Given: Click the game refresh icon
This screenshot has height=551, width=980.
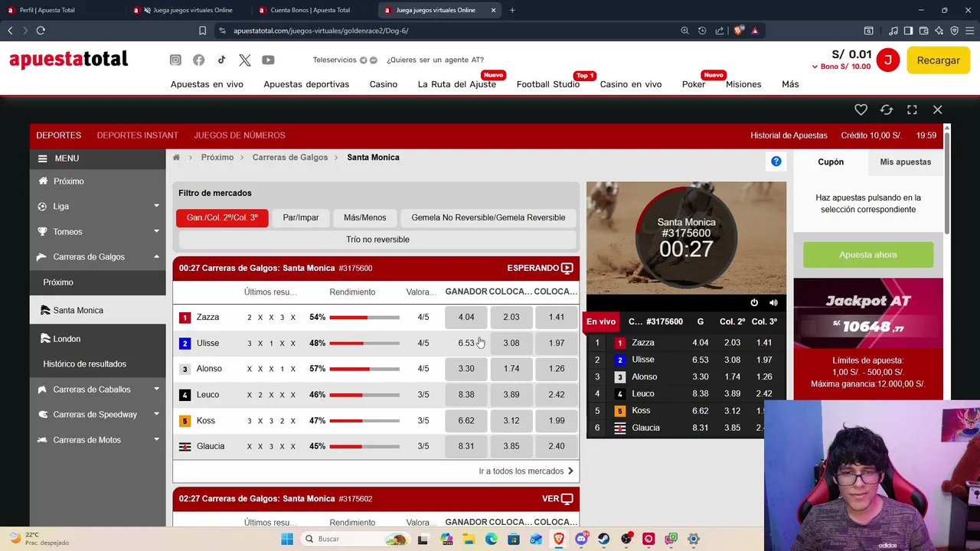Looking at the screenshot, I should [887, 109].
